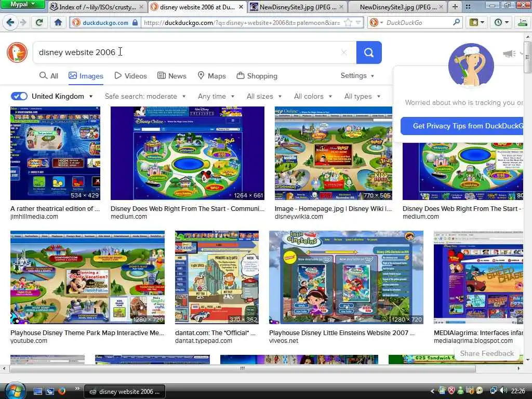Open the Maps search tab

[212, 76]
